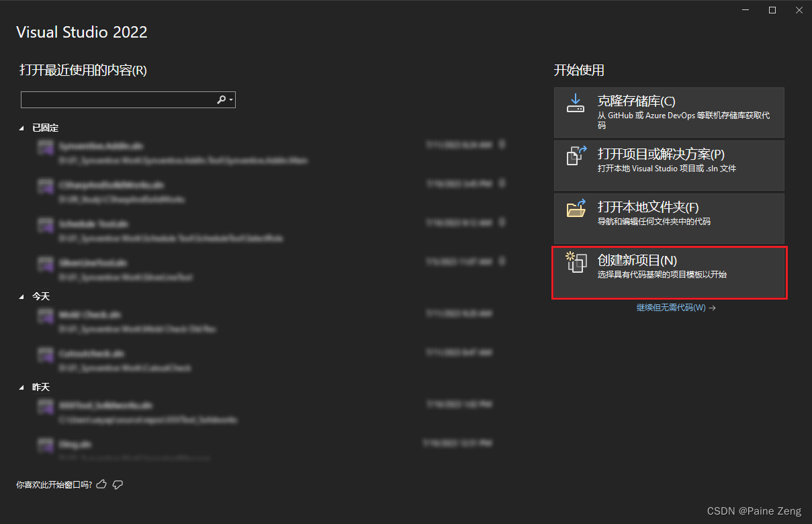
Task: Open 打开项目或解决方案(P) option
Action: click(x=669, y=165)
